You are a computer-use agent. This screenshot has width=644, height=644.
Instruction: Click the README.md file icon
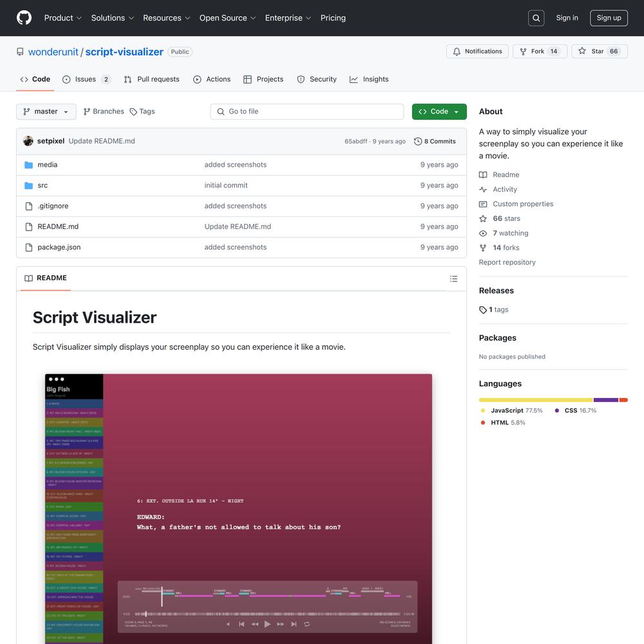29,226
